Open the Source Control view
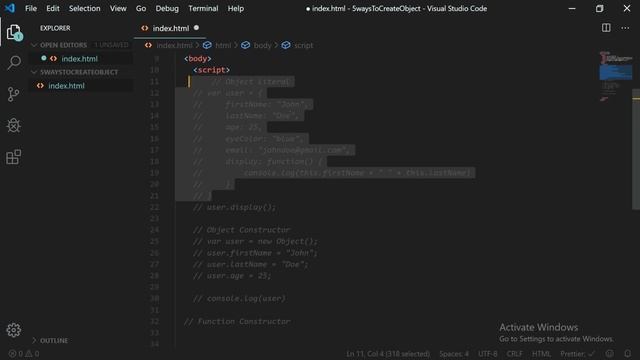 pos(13,94)
